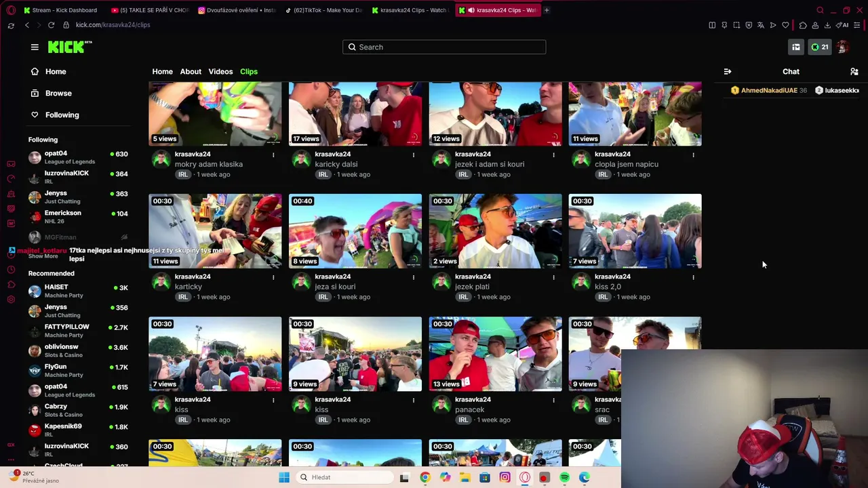Open the 'mokry adam klasika' clip title
868x488 pixels.
pyautogui.click(x=208, y=164)
